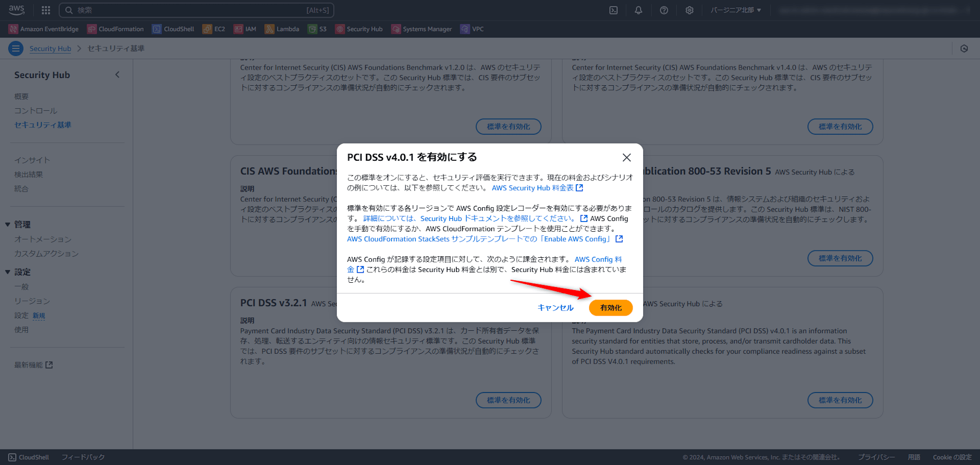The width and height of the screenshot is (980, 465).
Task: Enable the CIS v1.2.0 standard button
Action: (509, 126)
